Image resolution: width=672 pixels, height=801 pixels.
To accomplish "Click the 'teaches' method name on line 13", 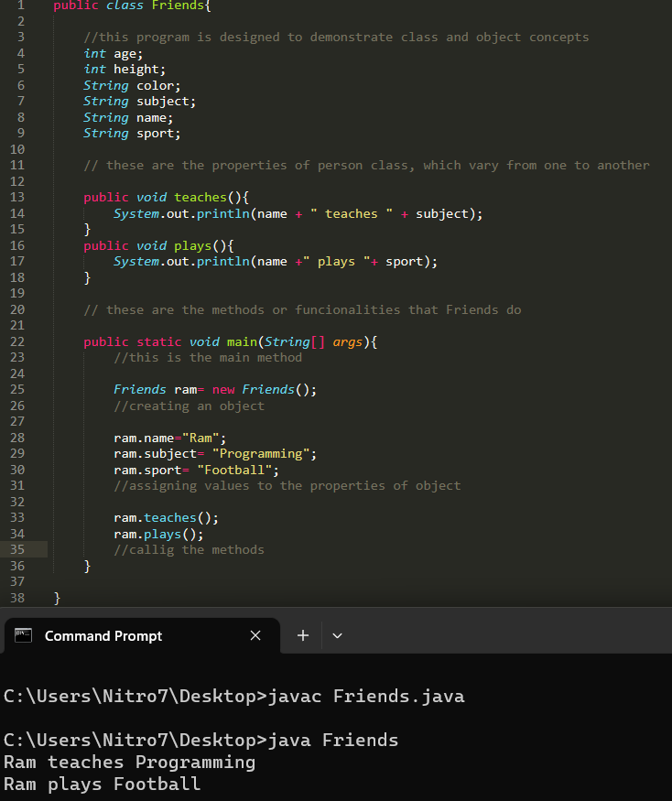I will coord(201,197).
